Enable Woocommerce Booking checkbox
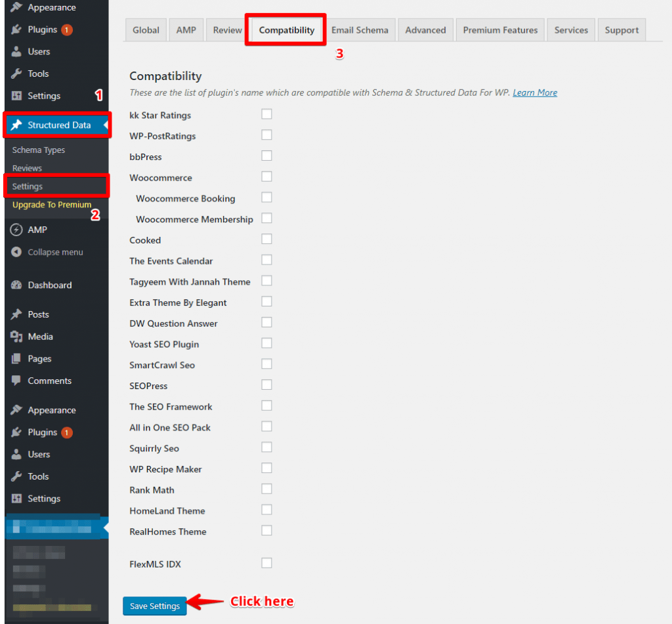This screenshot has width=672, height=624. coord(266,197)
